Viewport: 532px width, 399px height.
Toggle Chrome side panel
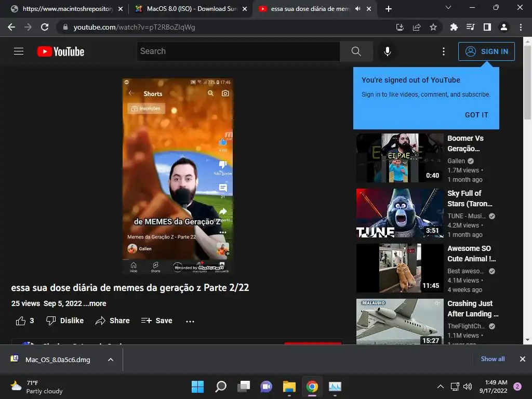(487, 27)
